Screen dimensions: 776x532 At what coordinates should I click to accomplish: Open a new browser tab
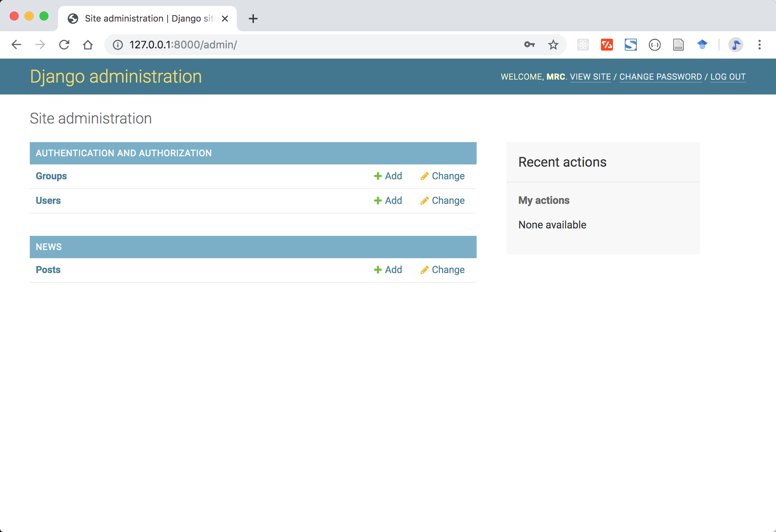coord(253,19)
